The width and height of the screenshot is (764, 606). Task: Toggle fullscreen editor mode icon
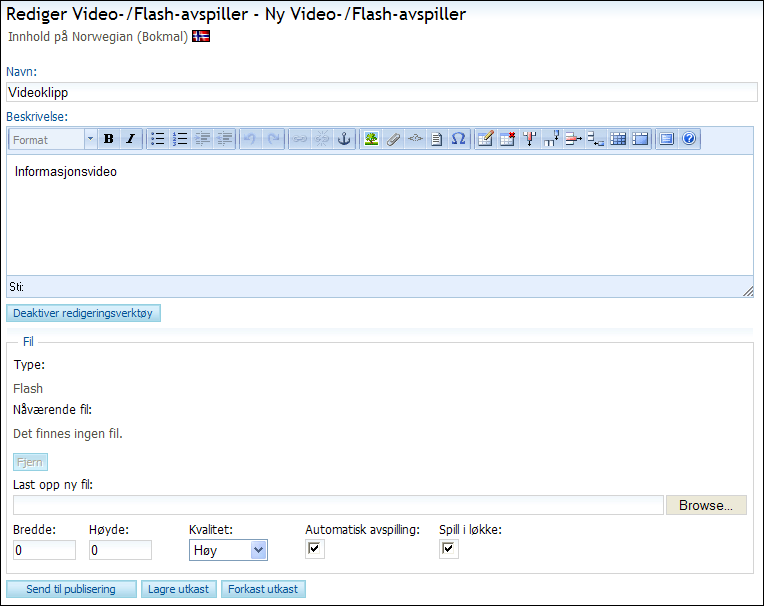pos(666,139)
